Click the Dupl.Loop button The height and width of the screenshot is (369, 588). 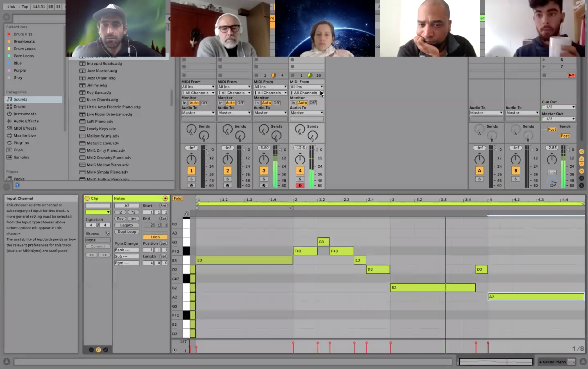[127, 232]
